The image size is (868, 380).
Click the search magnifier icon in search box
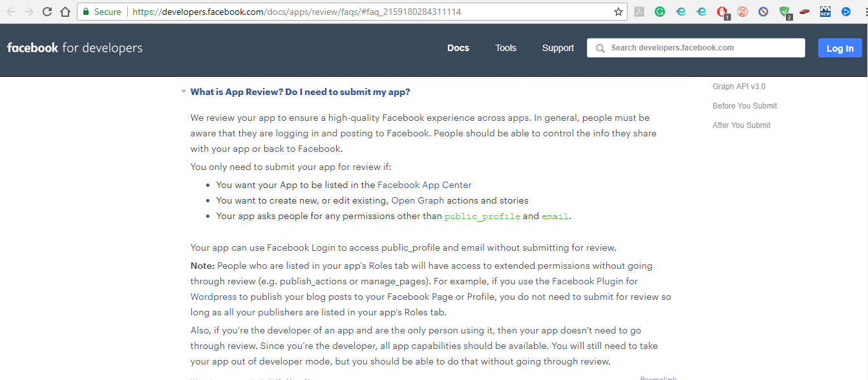(600, 48)
